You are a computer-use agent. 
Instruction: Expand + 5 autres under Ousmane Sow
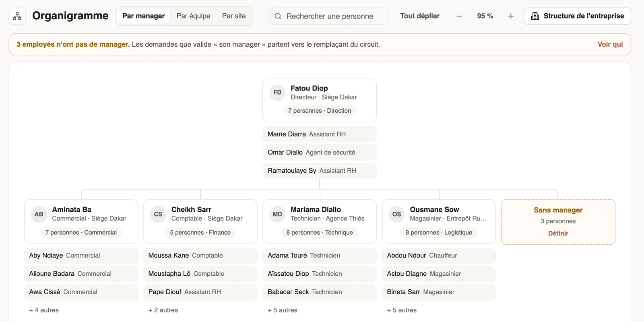pyautogui.click(x=402, y=310)
